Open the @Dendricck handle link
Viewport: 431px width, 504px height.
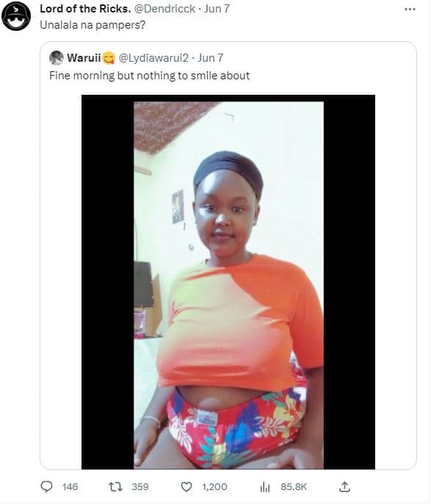[164, 9]
